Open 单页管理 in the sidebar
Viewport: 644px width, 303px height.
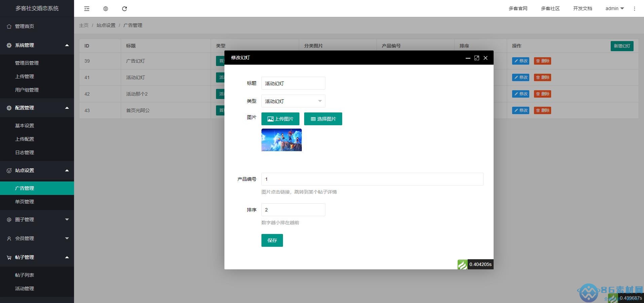[25, 202]
